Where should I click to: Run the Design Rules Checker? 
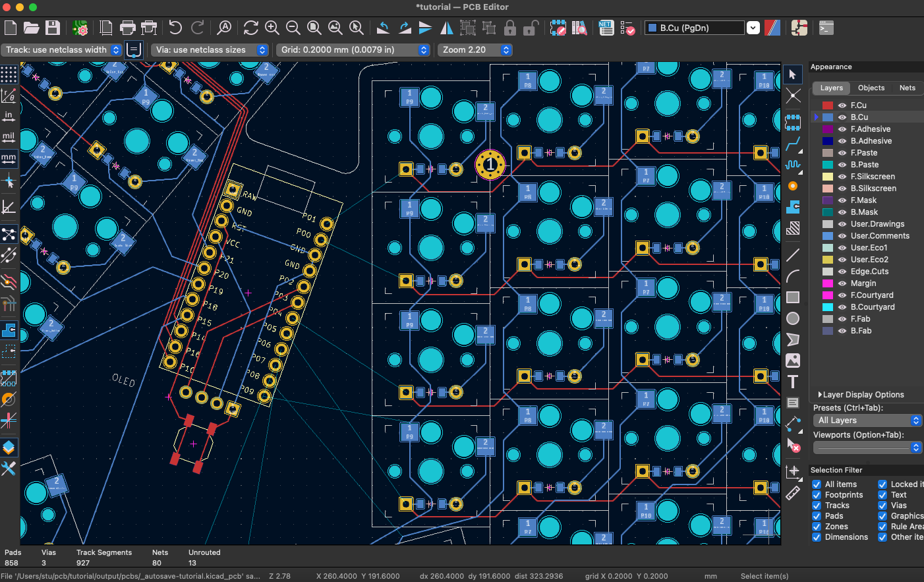pos(628,28)
